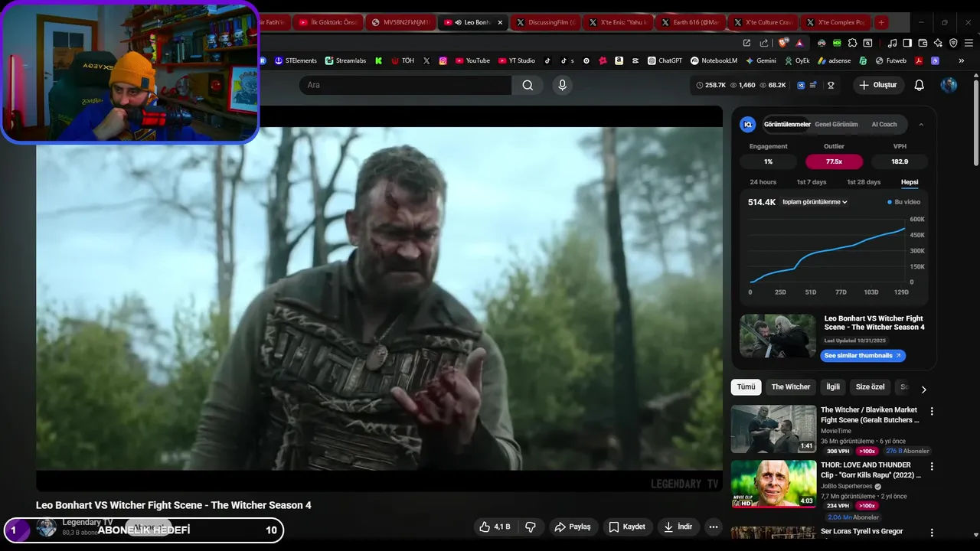Start voice search with microphone icon
Screen dimensions: 980x551
tap(563, 85)
